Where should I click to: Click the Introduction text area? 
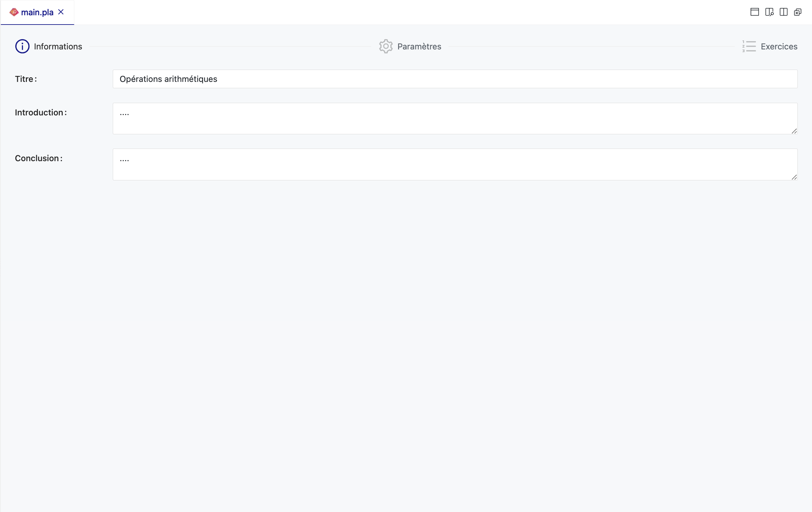point(455,118)
